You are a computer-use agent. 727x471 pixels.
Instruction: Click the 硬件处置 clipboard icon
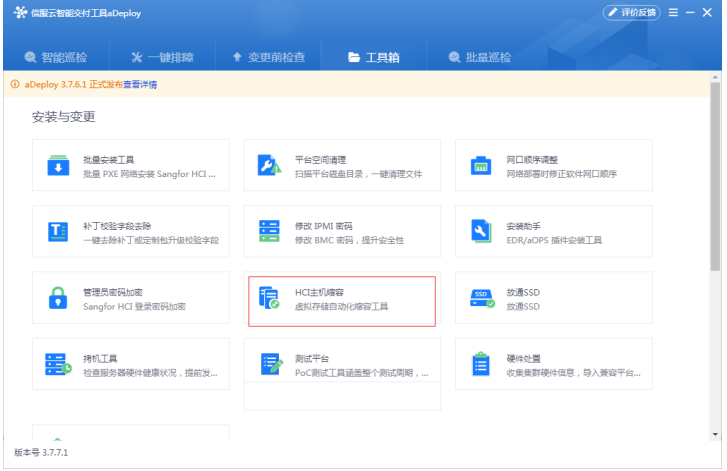(x=481, y=364)
